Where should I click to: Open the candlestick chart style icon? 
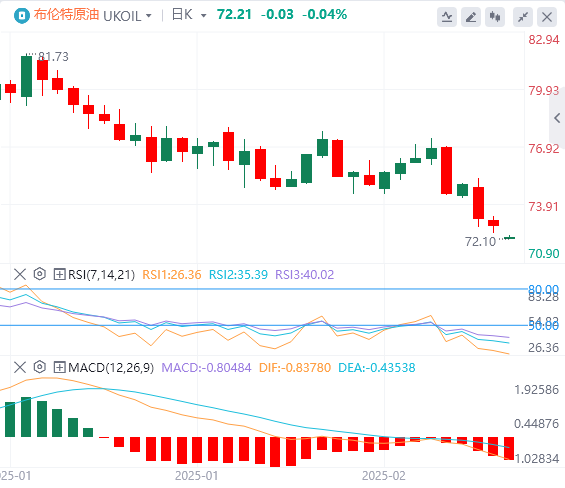point(495,17)
